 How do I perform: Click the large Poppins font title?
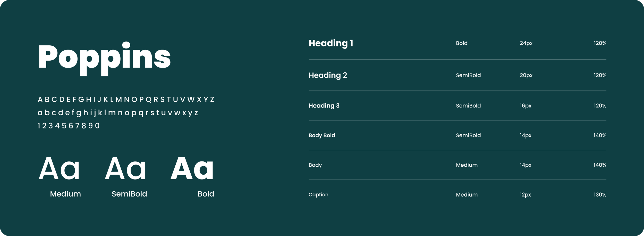[x=104, y=59]
